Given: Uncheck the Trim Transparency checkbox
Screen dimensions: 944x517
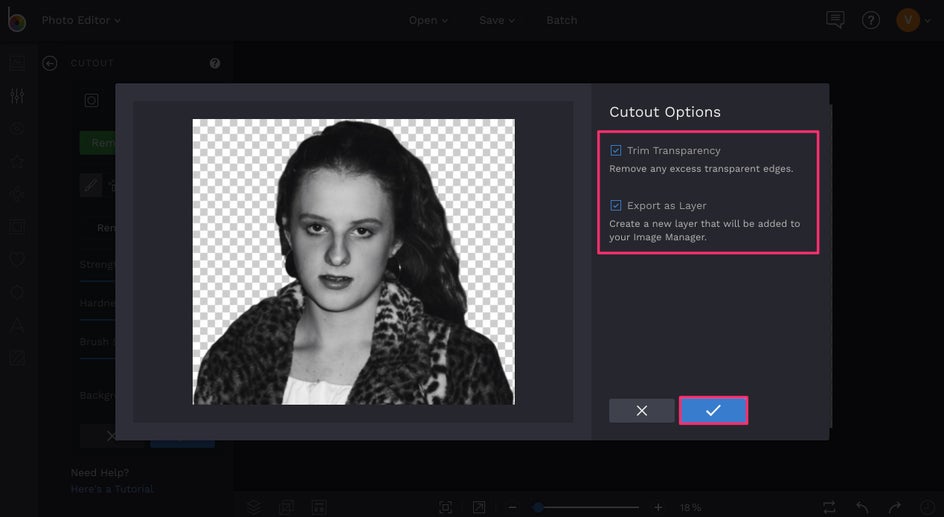Looking at the screenshot, I should pos(616,150).
